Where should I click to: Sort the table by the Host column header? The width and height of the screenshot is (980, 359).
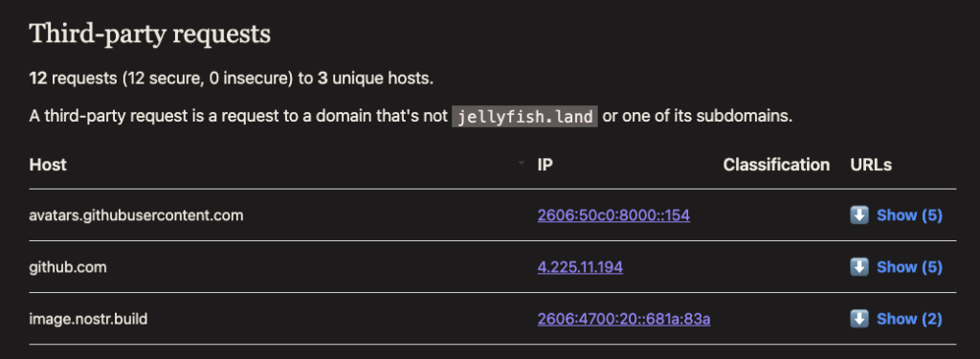[x=48, y=165]
